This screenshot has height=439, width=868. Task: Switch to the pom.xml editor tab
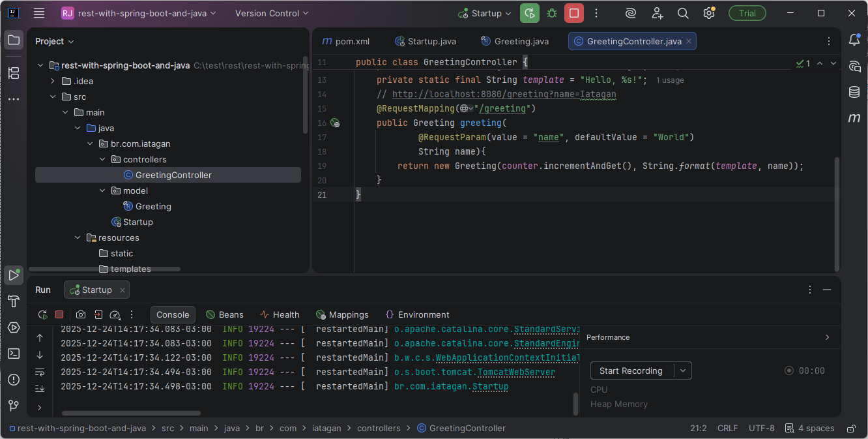tap(346, 41)
